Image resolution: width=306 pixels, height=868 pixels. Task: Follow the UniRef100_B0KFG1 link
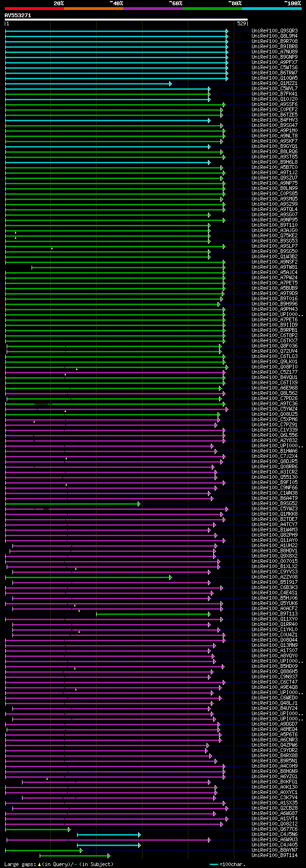coord(274,782)
